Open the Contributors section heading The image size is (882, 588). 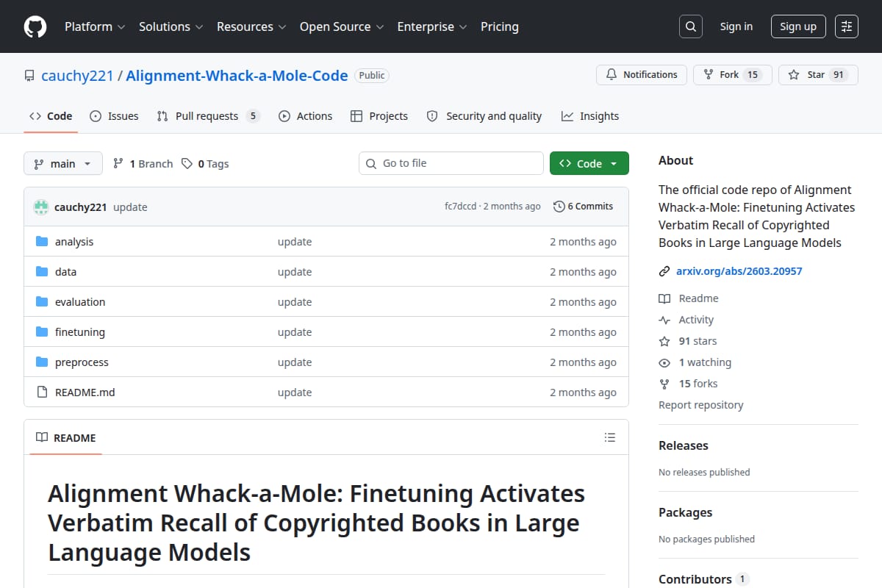[695, 579]
